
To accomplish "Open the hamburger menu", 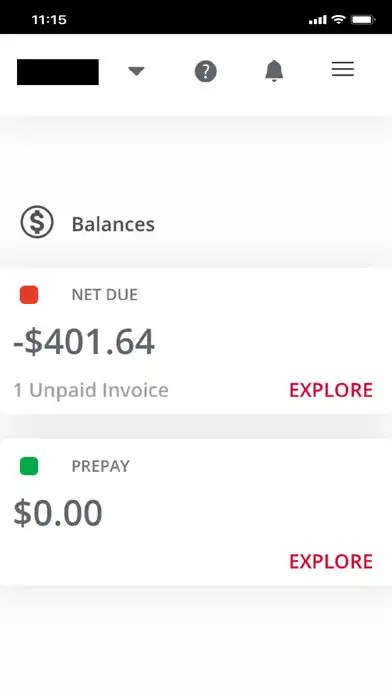I will pos(343,70).
